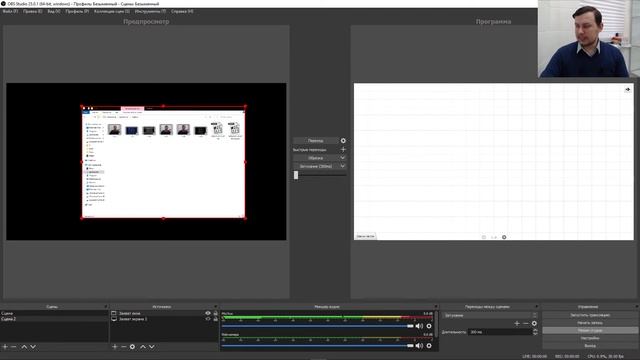Open the Коллекция сцен menu
Image resolution: width=640 pixels, height=360 pixels.
point(112,11)
